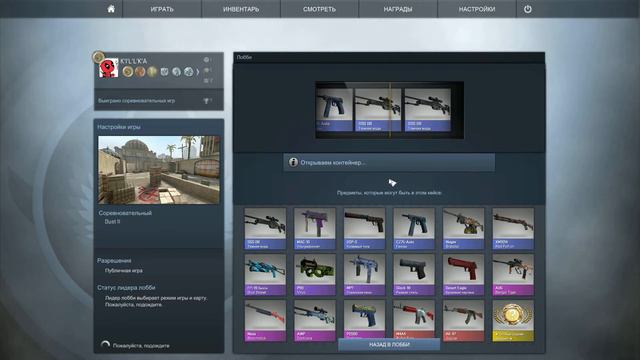The width and height of the screenshot is (640, 360).
Task: Click the player name next to avatar
Action: [133, 61]
